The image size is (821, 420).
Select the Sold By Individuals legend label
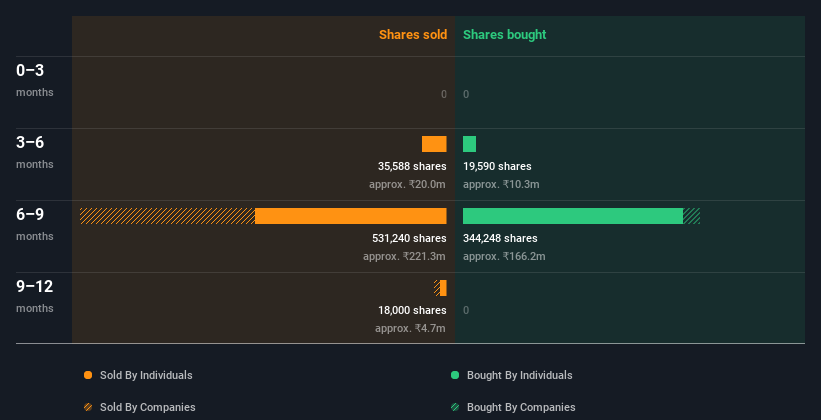pyautogui.click(x=146, y=375)
